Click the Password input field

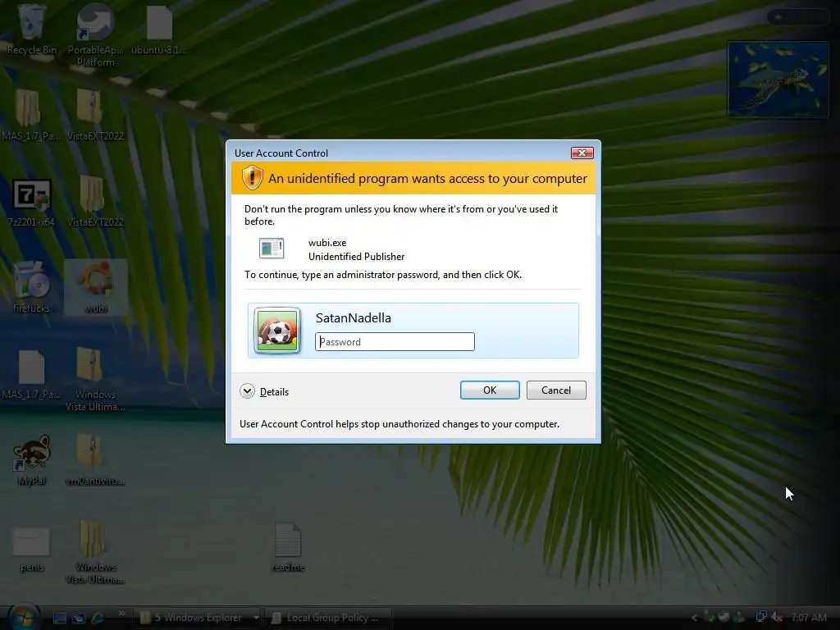tap(395, 342)
